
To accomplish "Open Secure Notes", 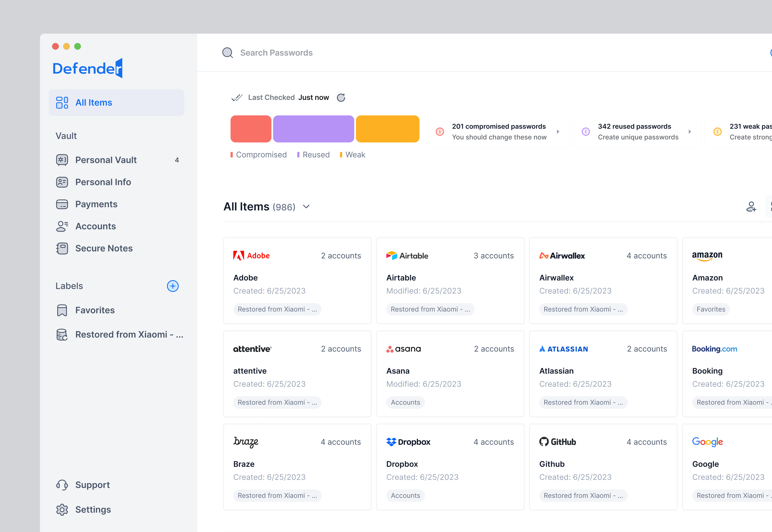I will click(104, 248).
